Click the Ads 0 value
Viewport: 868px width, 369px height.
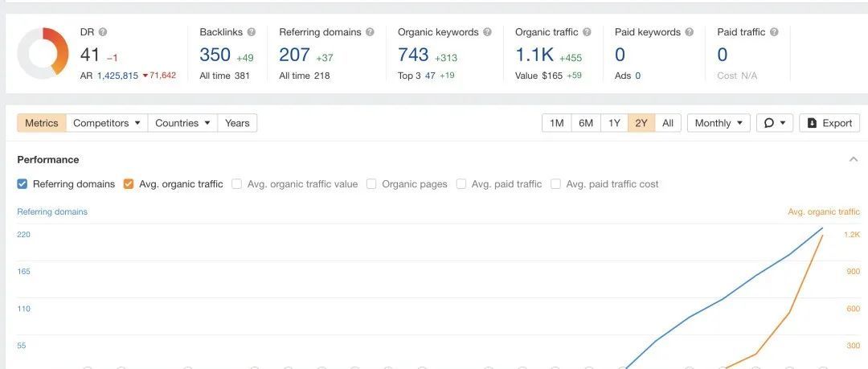tap(637, 76)
